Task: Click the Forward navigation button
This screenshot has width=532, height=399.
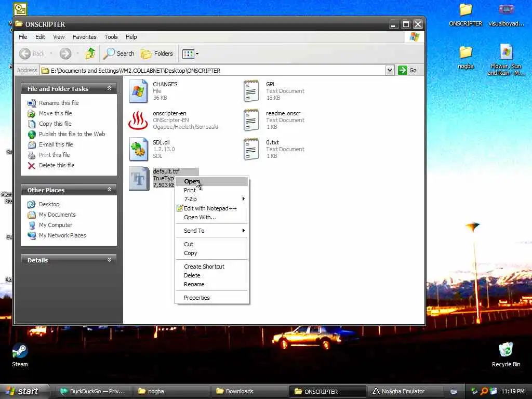Action: click(x=65, y=54)
